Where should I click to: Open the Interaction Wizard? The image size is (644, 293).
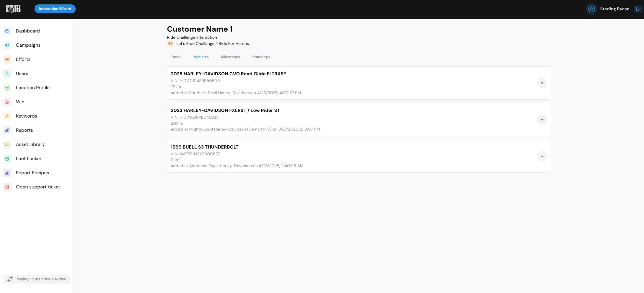click(x=55, y=9)
